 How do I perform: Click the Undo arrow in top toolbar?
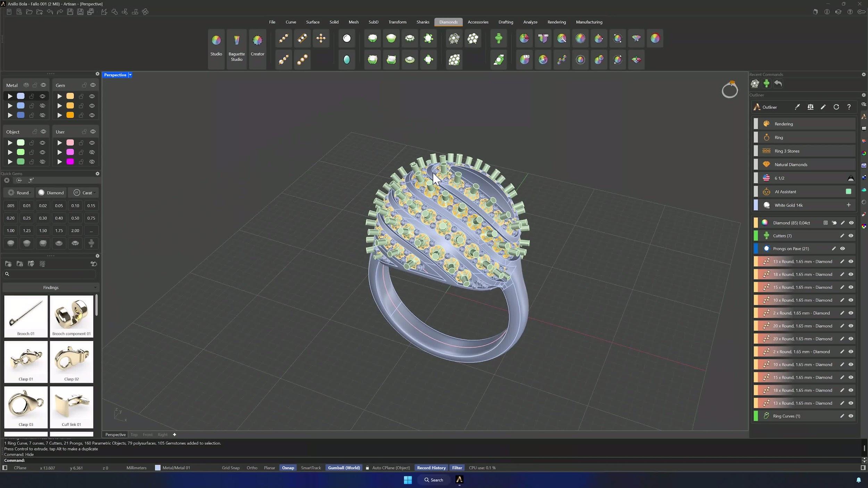tap(50, 12)
